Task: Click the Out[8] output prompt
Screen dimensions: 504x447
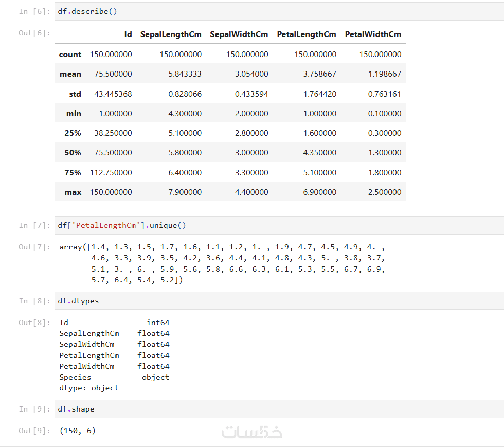Action: coord(34,323)
